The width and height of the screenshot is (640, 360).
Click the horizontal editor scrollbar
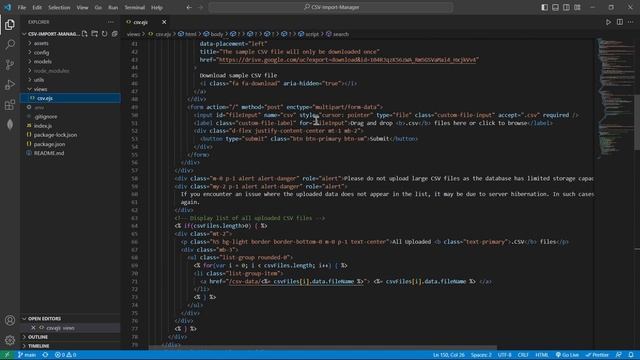click(322, 348)
